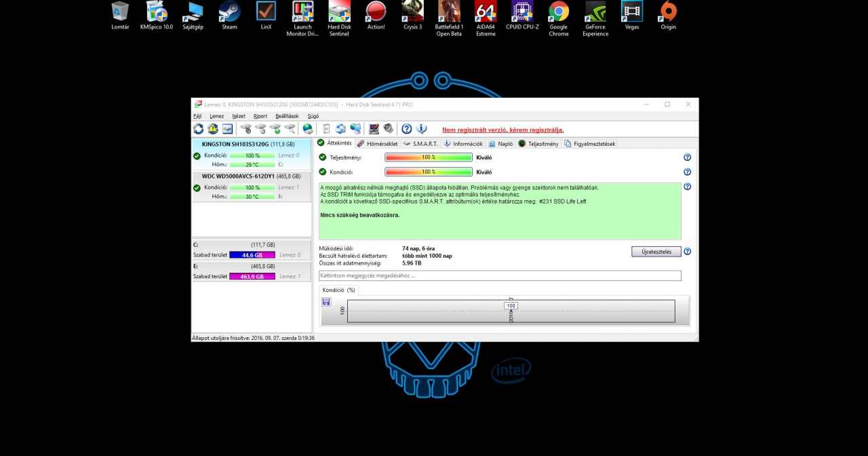Click the yellow warning triangle toolbar icon
The height and width of the screenshot is (456, 868).
click(213, 129)
